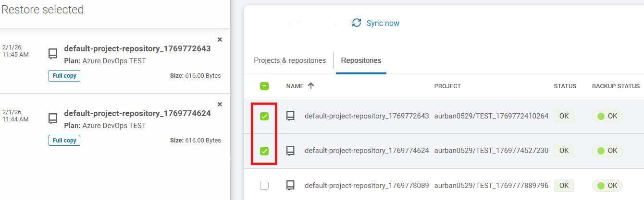Click the Sync now link text
Screen dimensions: 644x200
click(x=383, y=23)
